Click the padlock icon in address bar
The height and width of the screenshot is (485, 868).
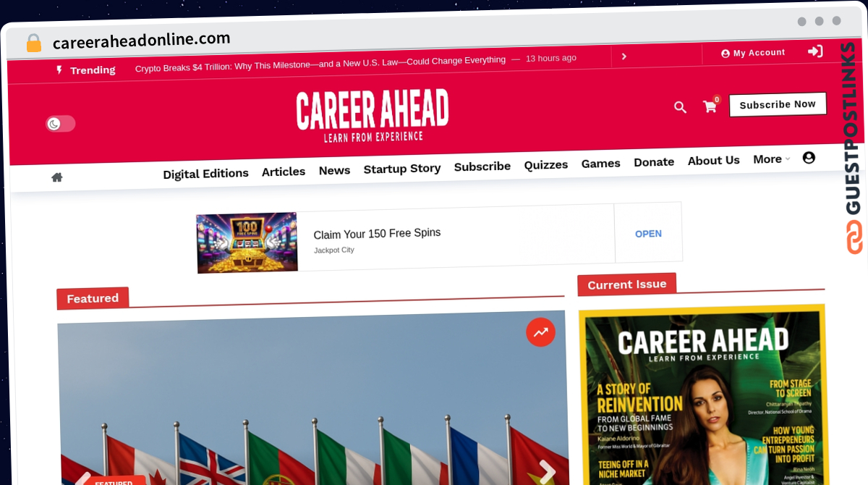click(x=33, y=43)
